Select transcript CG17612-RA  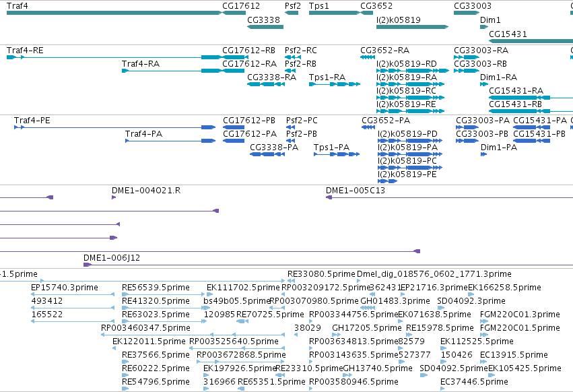click(x=234, y=71)
